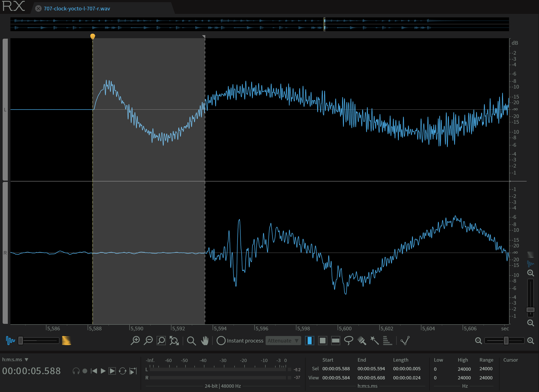
Task: Toggle the left channel L selector strip
Action: coord(5,110)
